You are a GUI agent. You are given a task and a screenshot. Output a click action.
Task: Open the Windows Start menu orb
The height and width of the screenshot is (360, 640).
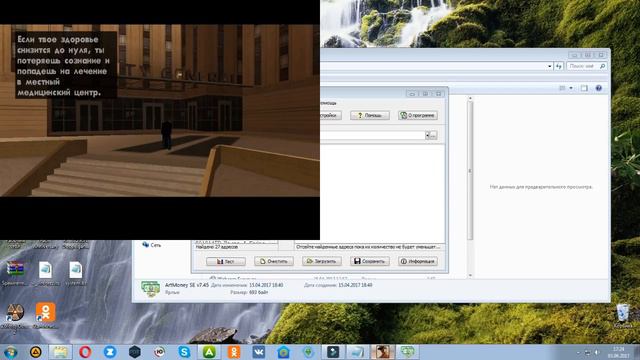pyautogui.click(x=10, y=352)
